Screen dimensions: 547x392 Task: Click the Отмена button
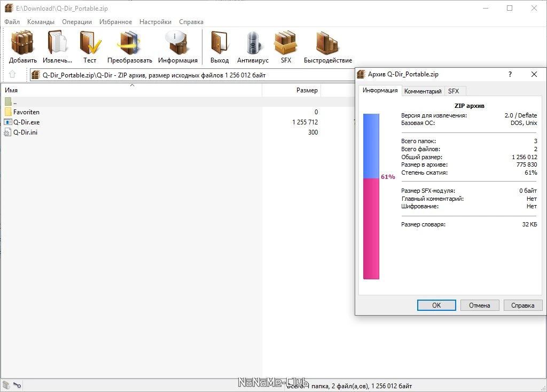pyautogui.click(x=479, y=305)
